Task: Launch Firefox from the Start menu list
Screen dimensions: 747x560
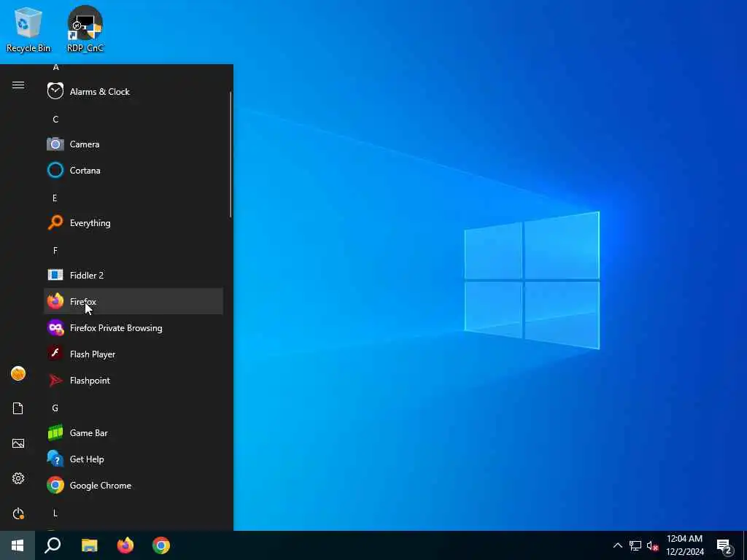Action: 133,301
